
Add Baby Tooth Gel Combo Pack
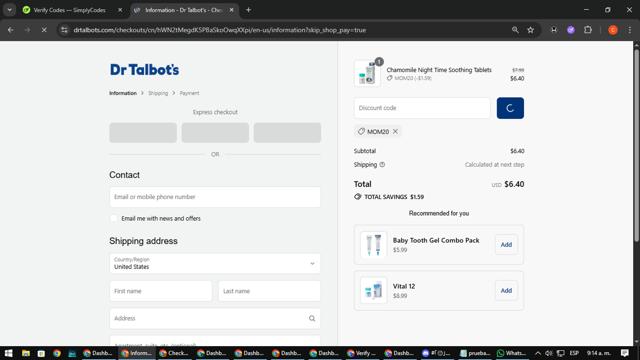506,244
